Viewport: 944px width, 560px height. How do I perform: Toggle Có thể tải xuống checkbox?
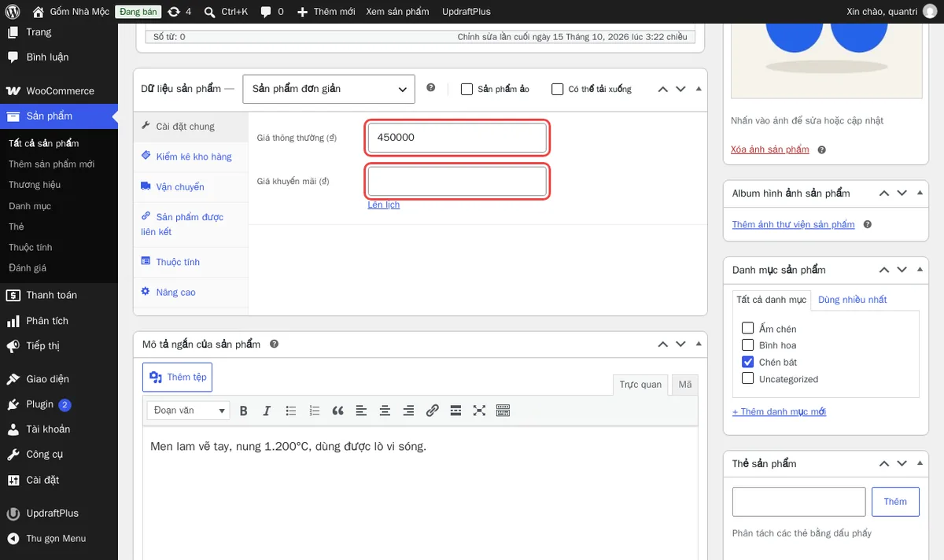click(x=558, y=89)
